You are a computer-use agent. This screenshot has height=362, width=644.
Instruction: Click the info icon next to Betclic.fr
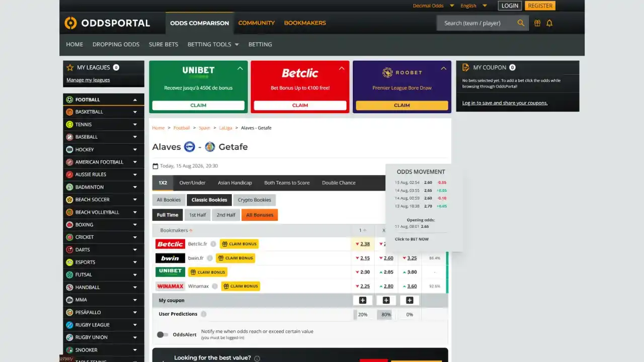click(x=213, y=244)
